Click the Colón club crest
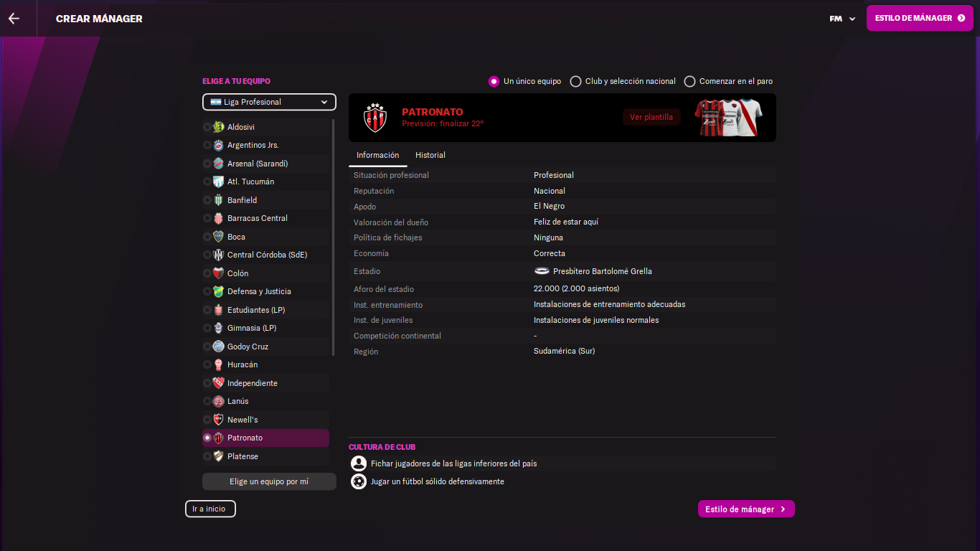The image size is (980, 551). [x=218, y=273]
